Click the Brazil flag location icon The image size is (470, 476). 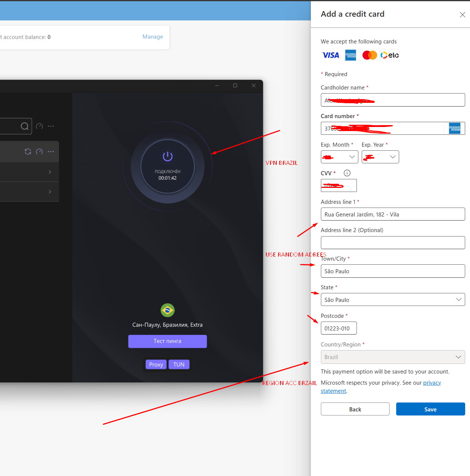pos(168,310)
